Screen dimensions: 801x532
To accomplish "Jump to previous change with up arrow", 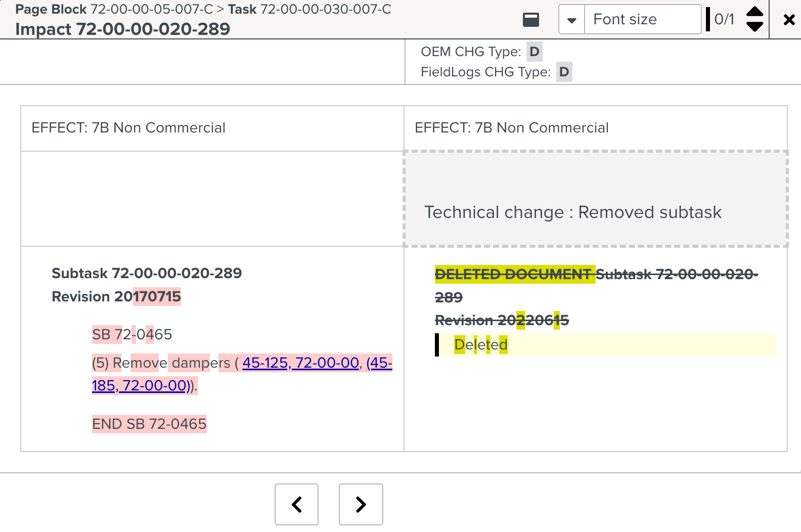I will coord(754,12).
